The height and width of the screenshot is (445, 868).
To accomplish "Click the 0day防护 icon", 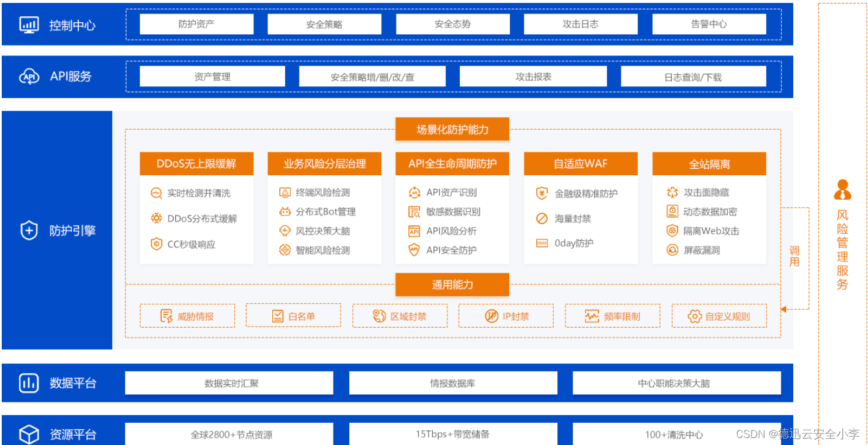I will tap(542, 243).
